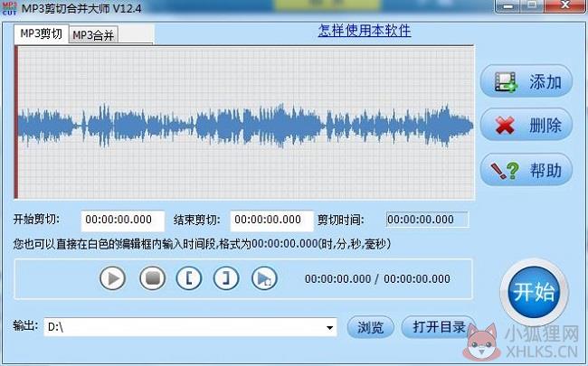Browse output folder with 浏览
The height and width of the screenshot is (366, 588).
371,327
